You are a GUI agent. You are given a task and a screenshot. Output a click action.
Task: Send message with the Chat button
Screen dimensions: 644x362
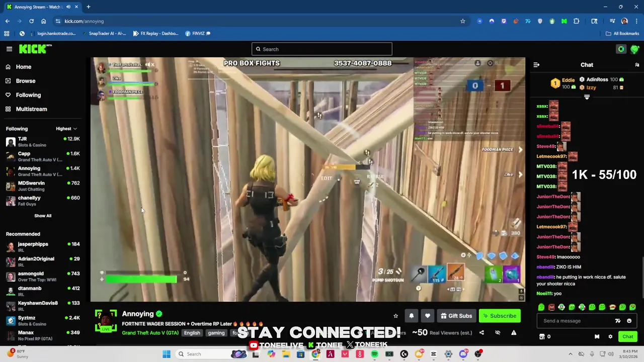[628, 336]
